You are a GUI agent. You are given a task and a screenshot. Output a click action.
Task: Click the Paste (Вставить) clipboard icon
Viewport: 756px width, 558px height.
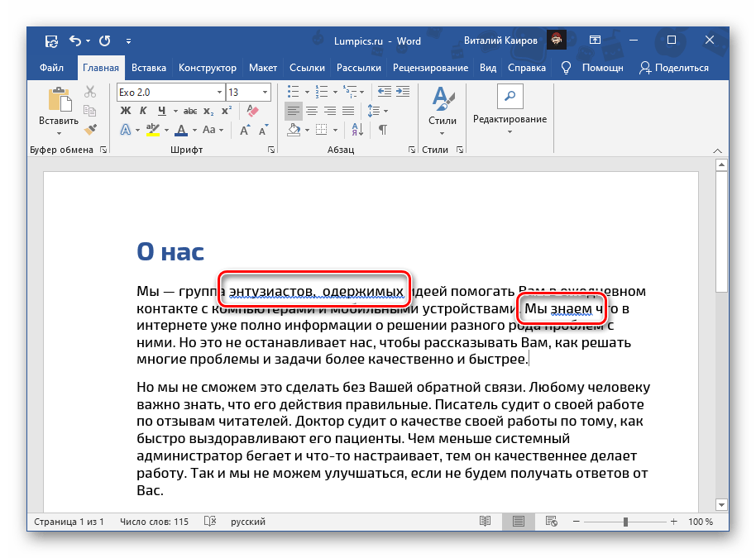[x=60, y=100]
